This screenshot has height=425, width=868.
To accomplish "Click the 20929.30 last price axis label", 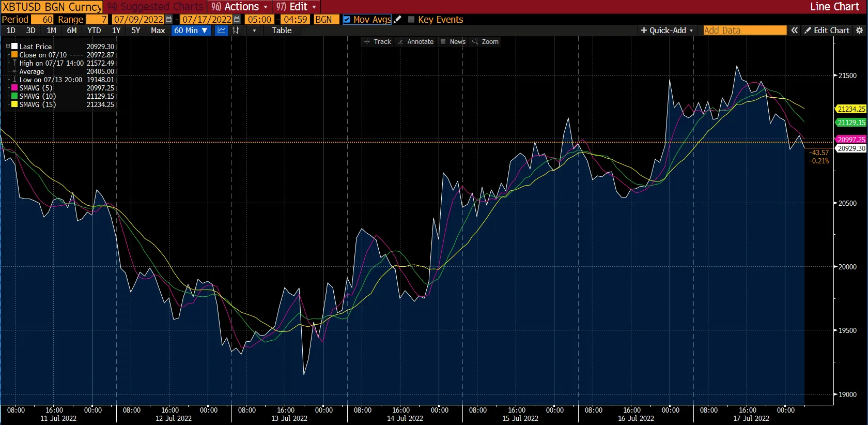I will tap(851, 148).
